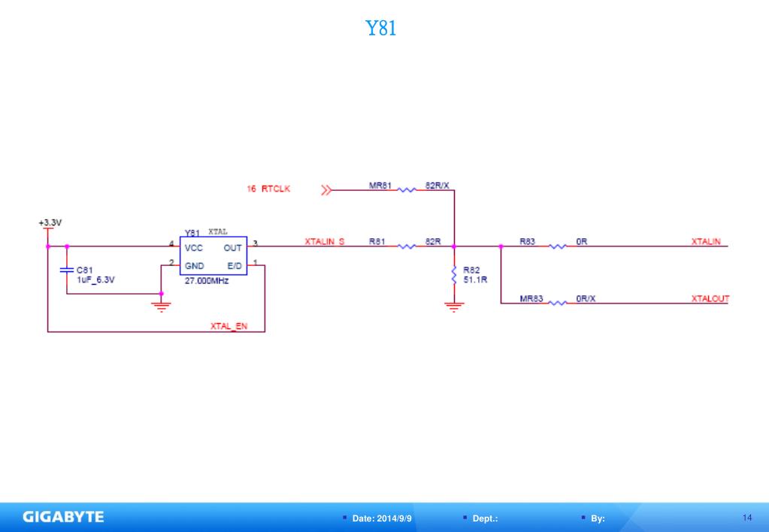Select the R83 designator label
769x532 pixels.
click(527, 241)
